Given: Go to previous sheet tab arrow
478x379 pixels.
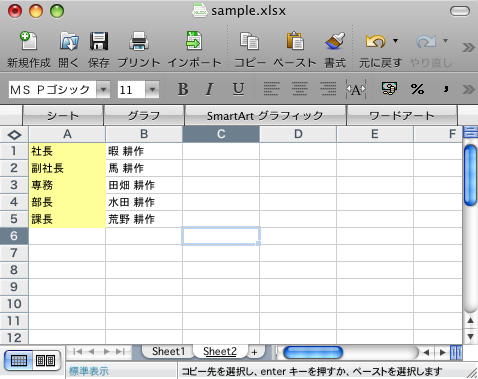Looking at the screenshot, I should coord(92,351).
